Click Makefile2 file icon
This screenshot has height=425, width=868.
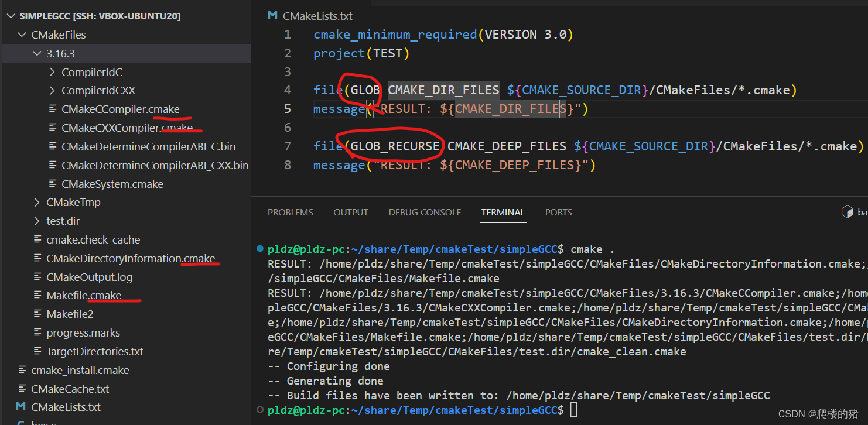38,314
